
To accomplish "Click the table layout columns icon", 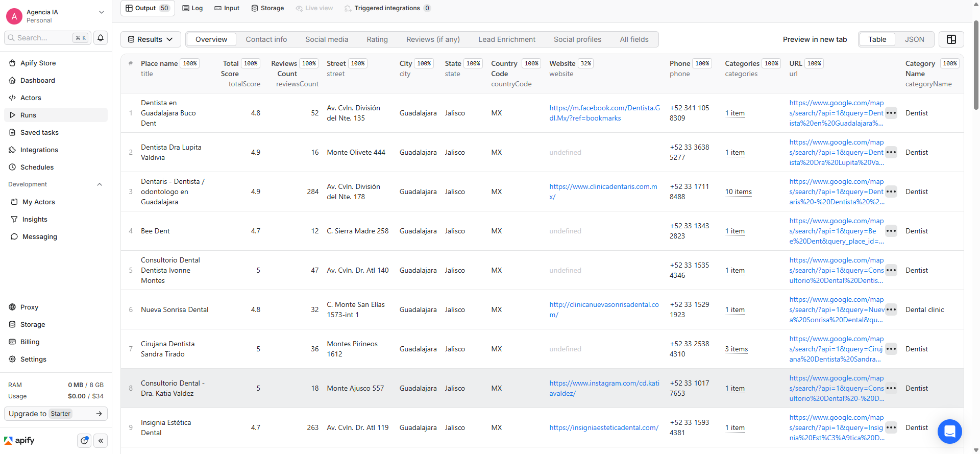I will click(x=951, y=39).
